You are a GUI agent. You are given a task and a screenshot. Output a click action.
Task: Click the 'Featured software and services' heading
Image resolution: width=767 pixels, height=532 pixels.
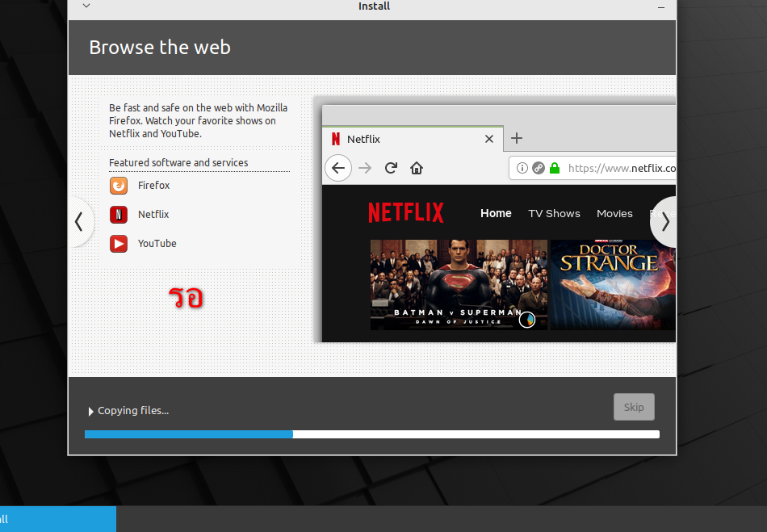tap(178, 163)
